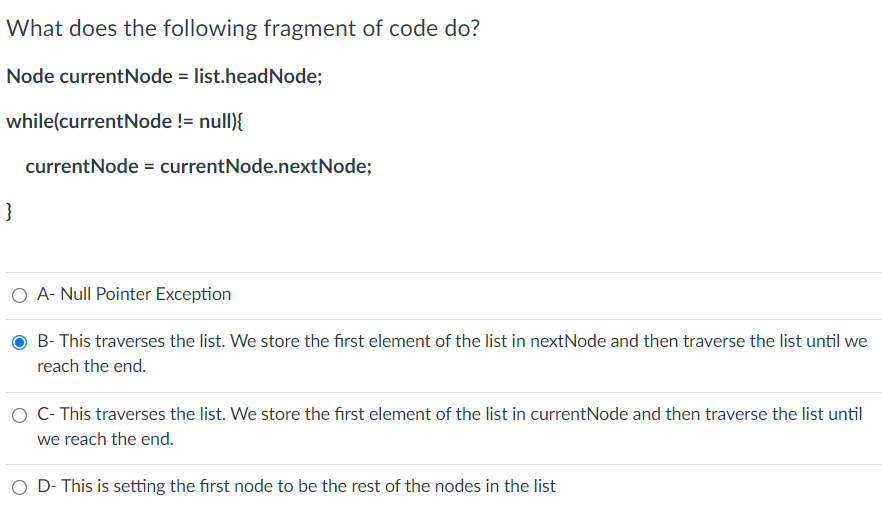The width and height of the screenshot is (882, 514).
Task: Click the 'nextNode' word in answer B
Action: click(x=568, y=341)
